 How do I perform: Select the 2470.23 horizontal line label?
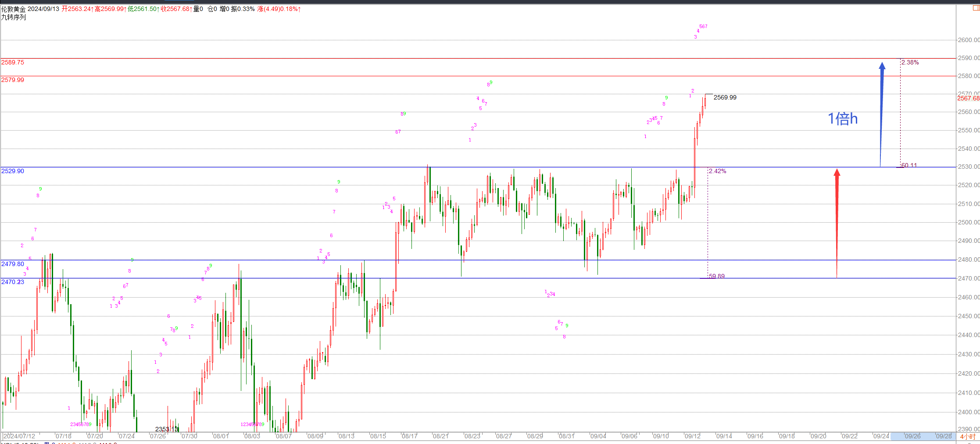[13, 282]
